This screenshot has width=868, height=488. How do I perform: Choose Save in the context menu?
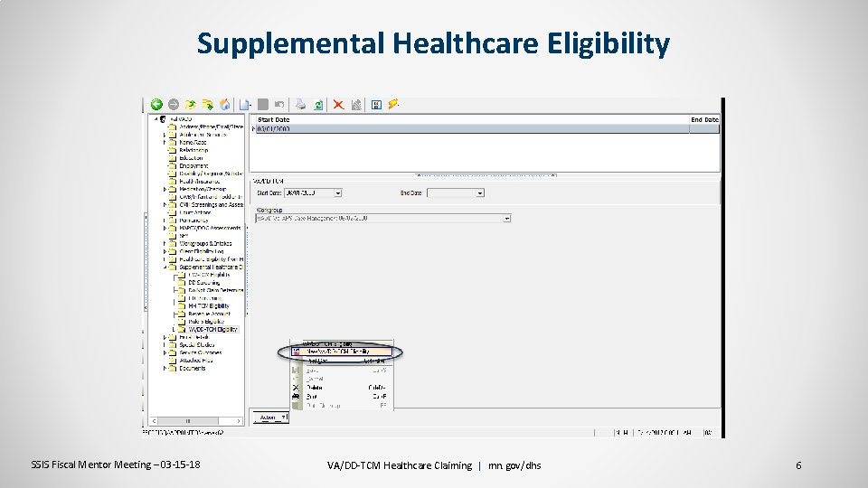pyautogui.click(x=342, y=371)
